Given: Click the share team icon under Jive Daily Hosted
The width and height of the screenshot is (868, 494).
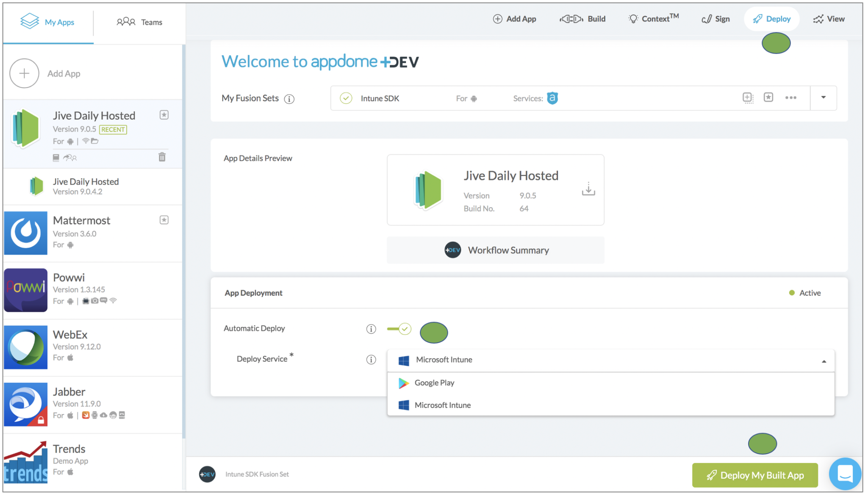Looking at the screenshot, I should pos(70,158).
